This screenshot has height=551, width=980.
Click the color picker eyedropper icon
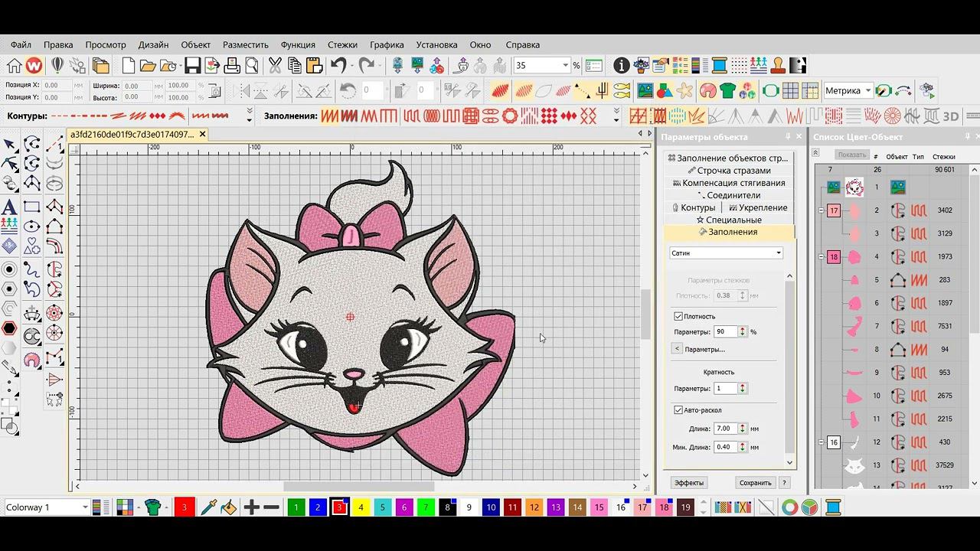tap(208, 507)
